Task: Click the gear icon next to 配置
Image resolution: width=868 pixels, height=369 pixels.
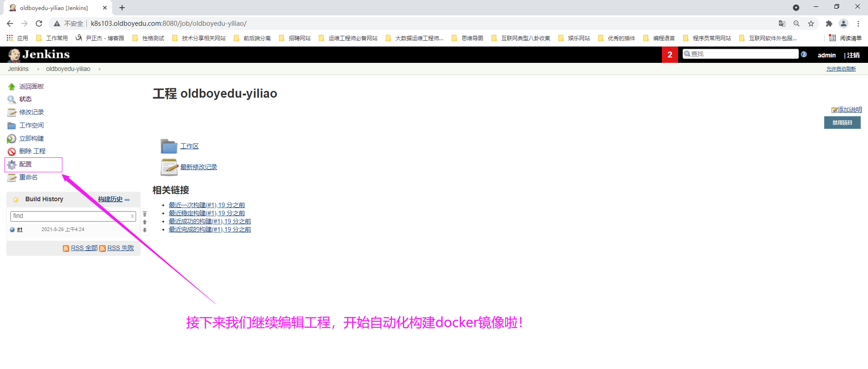Action: [x=12, y=165]
